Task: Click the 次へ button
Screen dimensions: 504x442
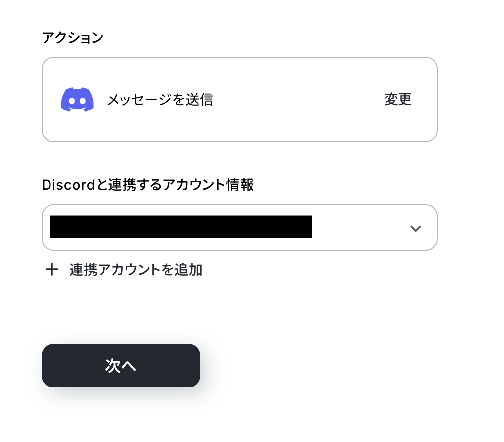Action: pos(120,365)
